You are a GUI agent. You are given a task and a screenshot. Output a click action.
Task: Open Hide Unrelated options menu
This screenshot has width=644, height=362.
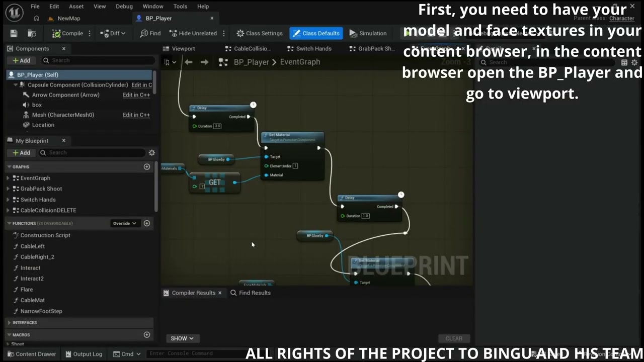coord(224,33)
